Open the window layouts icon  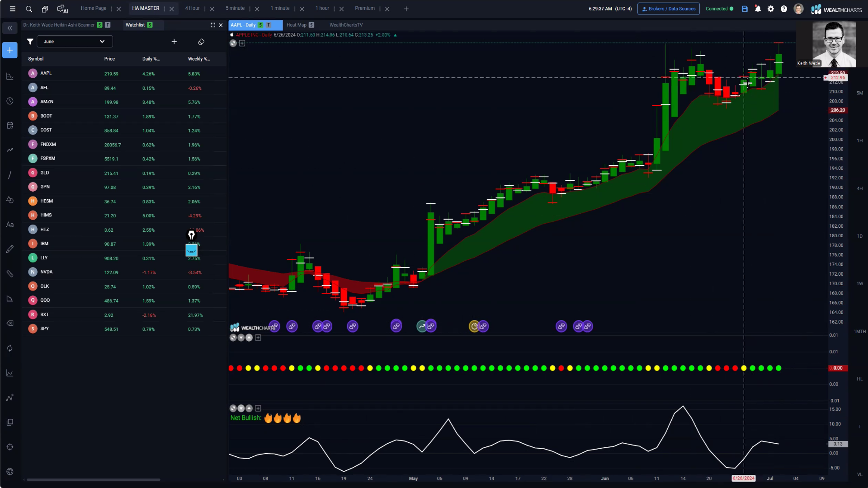(x=45, y=9)
